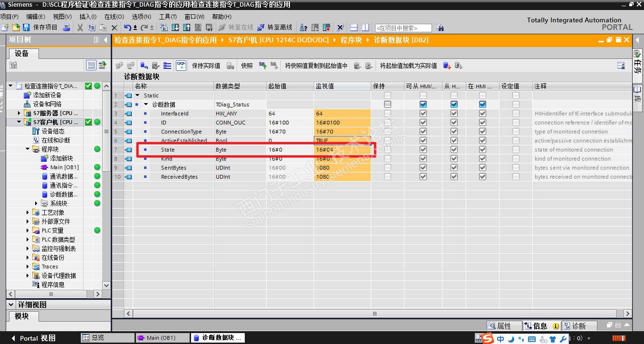The width and height of the screenshot is (644, 344).
Task: Toggle the 从H... checkbox for ConnectionType row
Action: (454, 132)
